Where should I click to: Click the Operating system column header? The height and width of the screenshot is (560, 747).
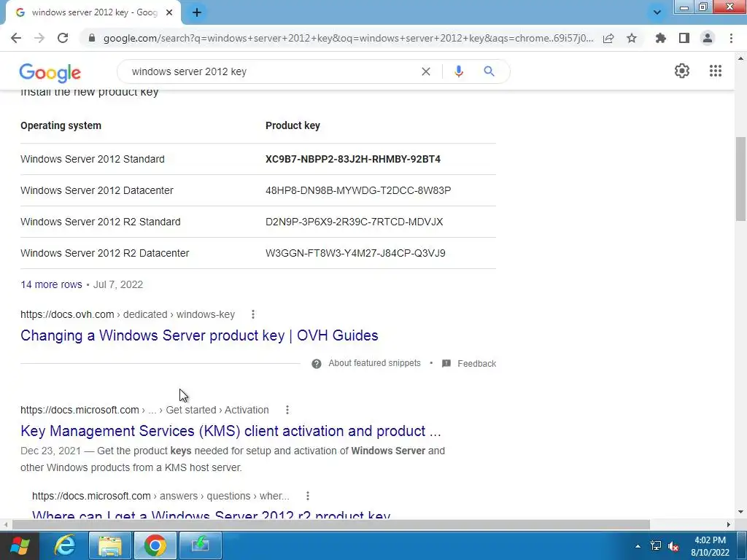[x=61, y=125]
